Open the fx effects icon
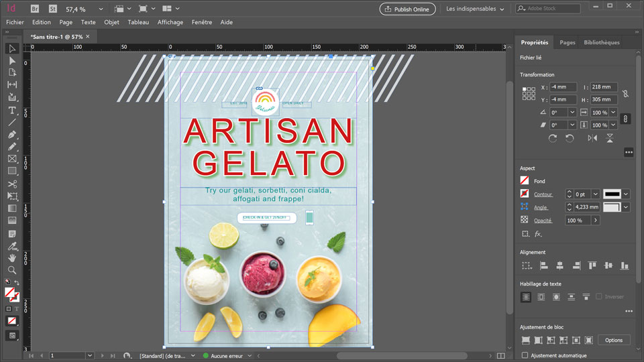This screenshot has width=644, height=362. 538,234
